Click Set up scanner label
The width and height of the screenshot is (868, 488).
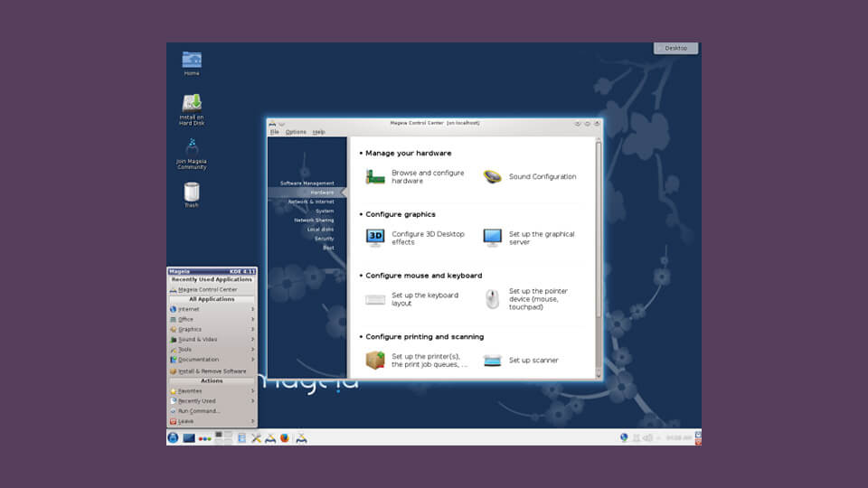[533, 361]
